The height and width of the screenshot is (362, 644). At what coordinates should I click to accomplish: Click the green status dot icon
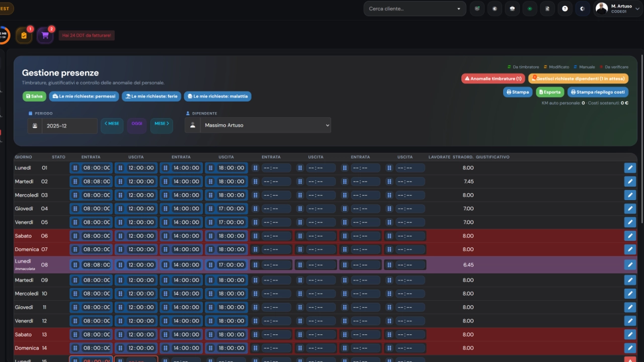click(x=529, y=9)
